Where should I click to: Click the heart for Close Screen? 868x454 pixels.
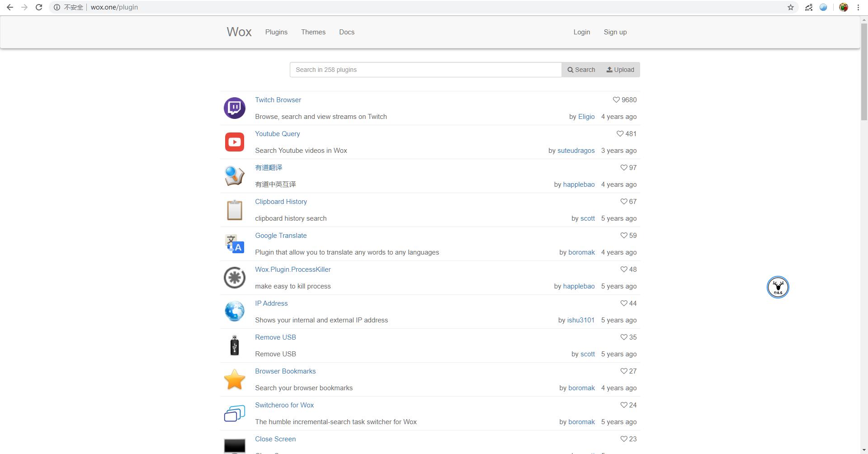tap(624, 439)
